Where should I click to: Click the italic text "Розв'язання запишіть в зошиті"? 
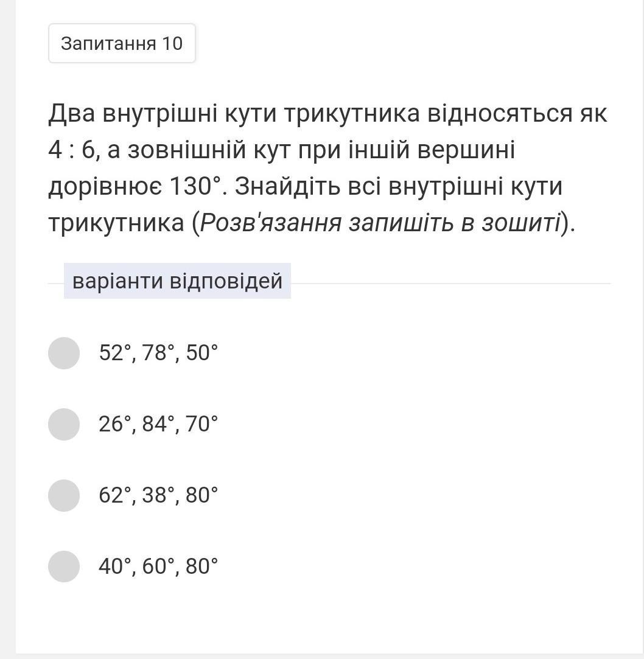[380, 223]
